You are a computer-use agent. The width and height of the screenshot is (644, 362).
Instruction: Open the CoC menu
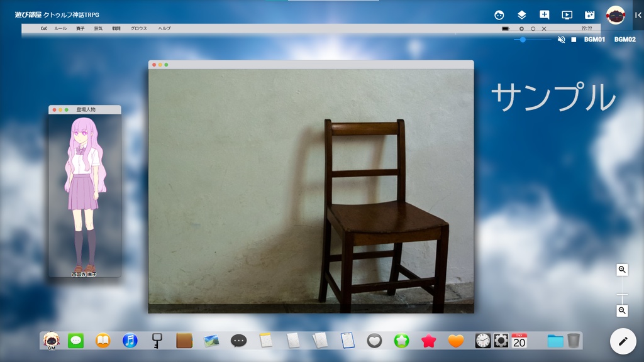44,28
